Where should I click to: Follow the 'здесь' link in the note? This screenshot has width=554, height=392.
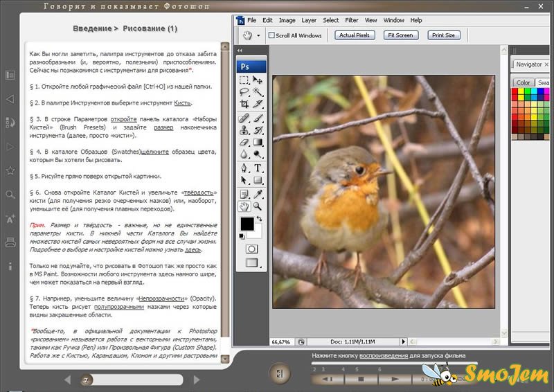point(193,249)
